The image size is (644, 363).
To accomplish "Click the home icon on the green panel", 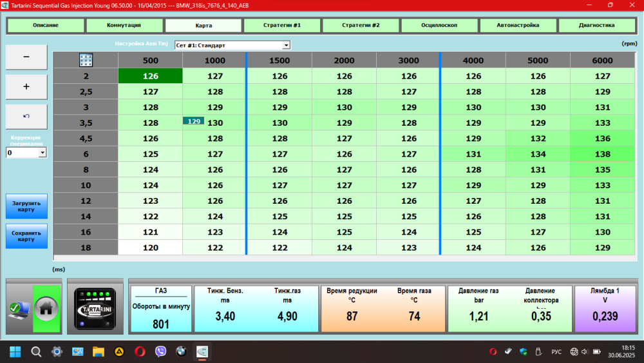I will (46, 308).
